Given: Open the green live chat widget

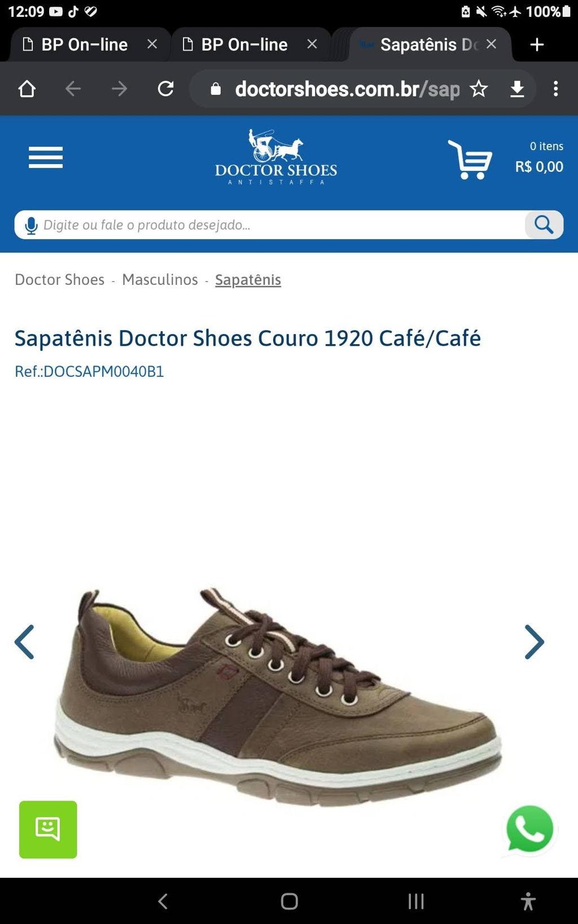Looking at the screenshot, I should 48,829.
